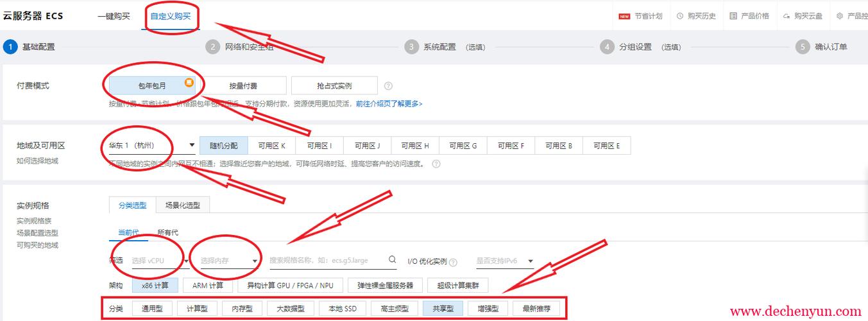The image size is (868, 321).
Task: Select 异构计算 GPU / FPGA / NPU
Action: (291, 285)
